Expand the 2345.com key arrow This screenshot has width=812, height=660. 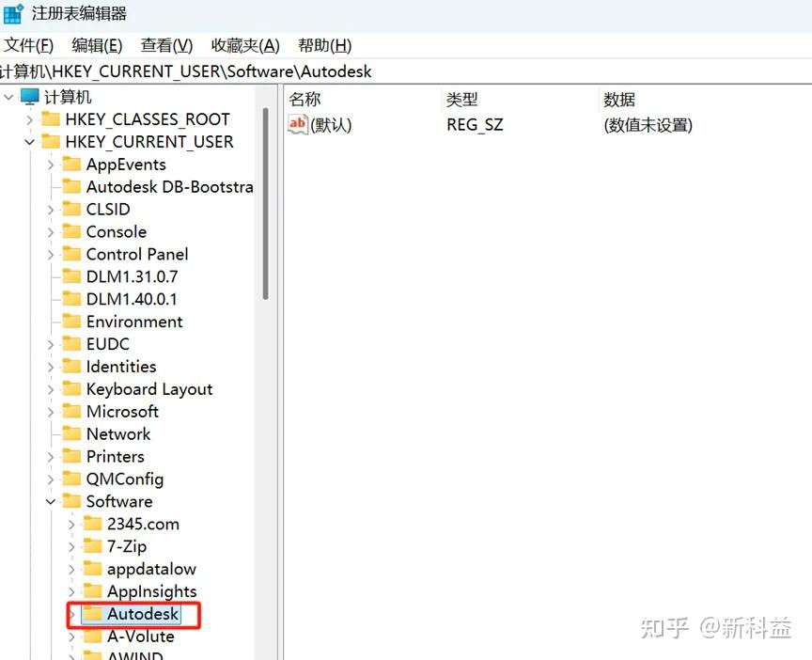71,525
